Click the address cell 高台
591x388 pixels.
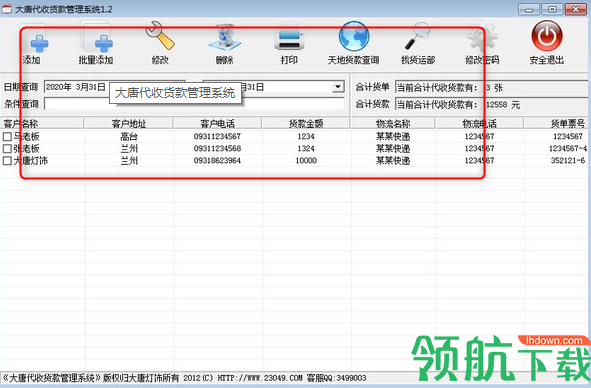coord(129,136)
